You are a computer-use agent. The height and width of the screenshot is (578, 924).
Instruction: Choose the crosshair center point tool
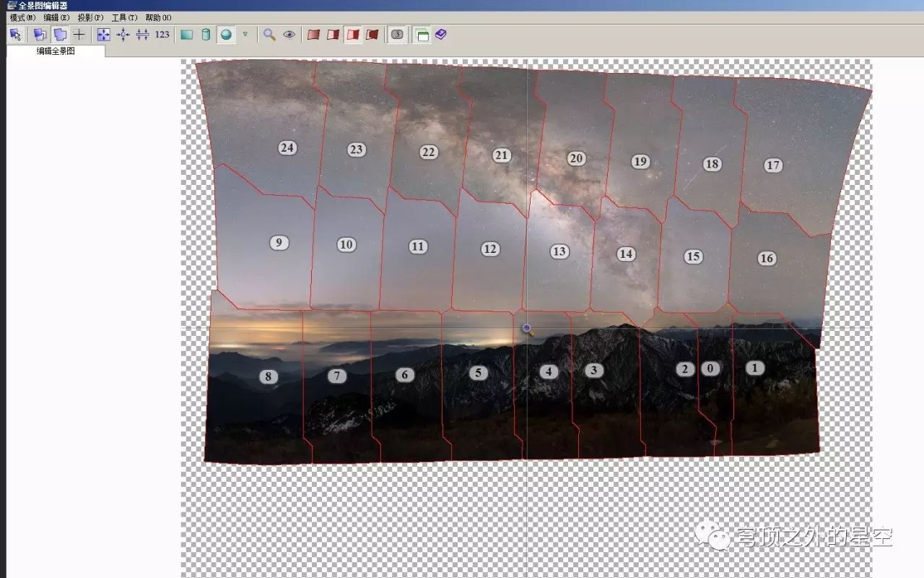point(79,35)
